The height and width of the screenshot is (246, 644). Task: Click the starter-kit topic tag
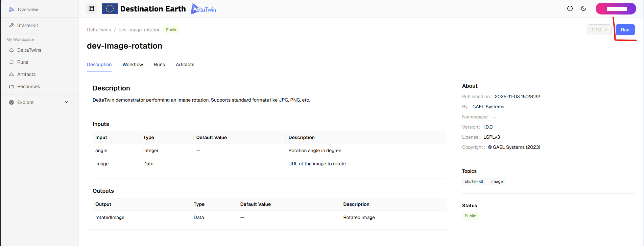pos(474,182)
